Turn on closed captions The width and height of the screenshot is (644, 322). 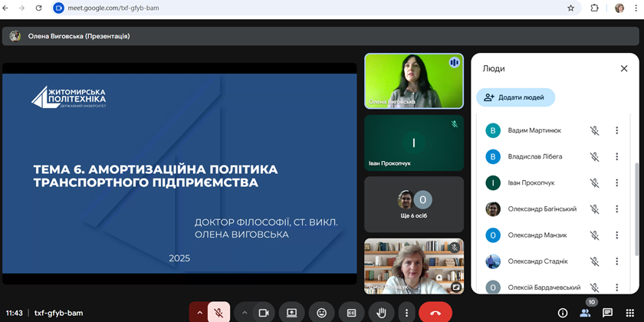pos(352,313)
